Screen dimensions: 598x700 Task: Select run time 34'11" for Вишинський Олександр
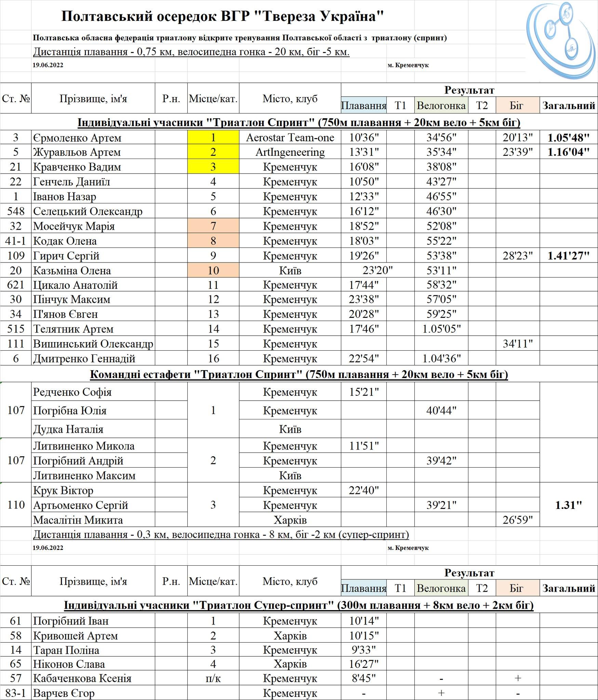[518, 344]
